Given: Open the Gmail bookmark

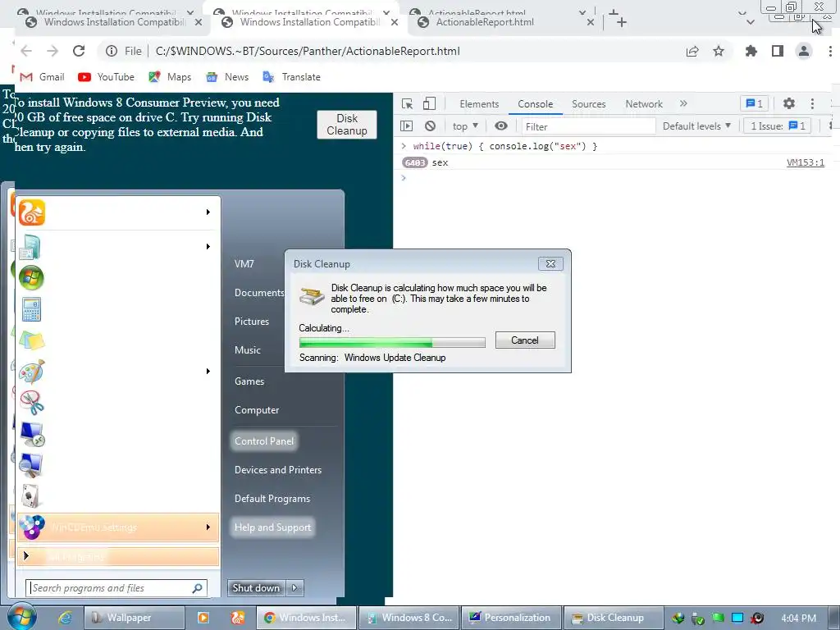Looking at the screenshot, I should 42,76.
